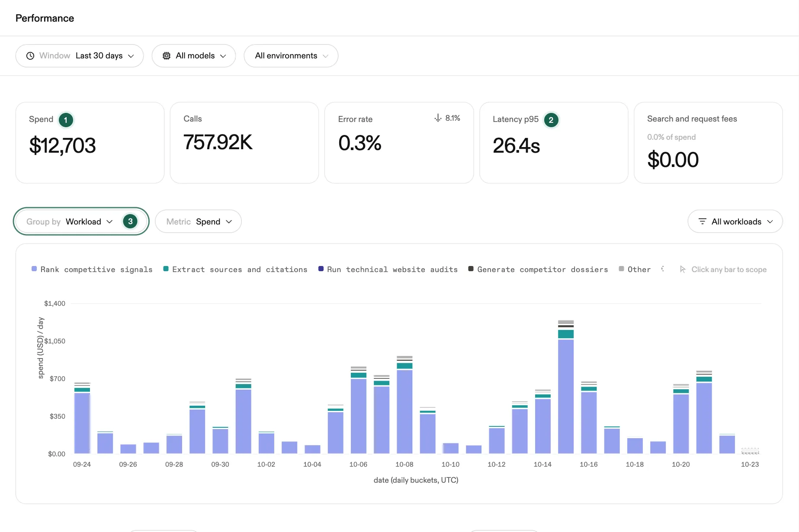Image resolution: width=799 pixels, height=532 pixels.
Task: Open the Metric Spend dropdown
Action: 199,221
